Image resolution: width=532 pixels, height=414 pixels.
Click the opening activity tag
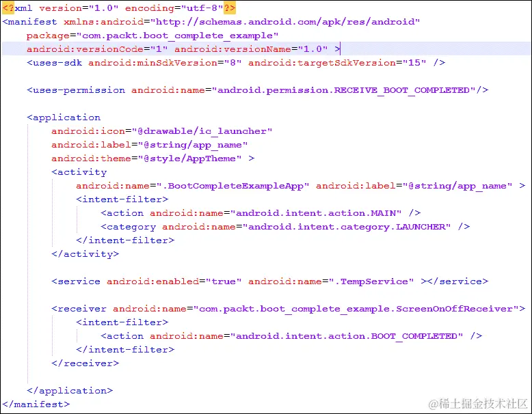(x=79, y=172)
